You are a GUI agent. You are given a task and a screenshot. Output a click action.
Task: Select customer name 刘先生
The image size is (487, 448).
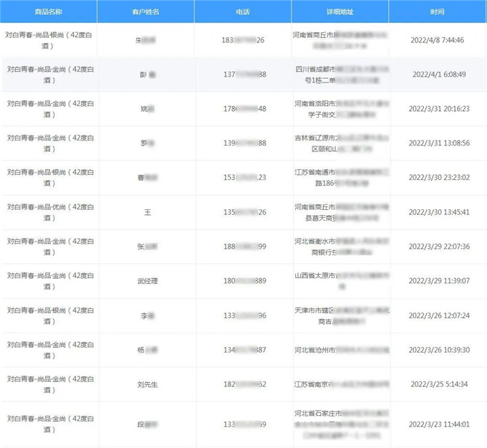[145, 384]
